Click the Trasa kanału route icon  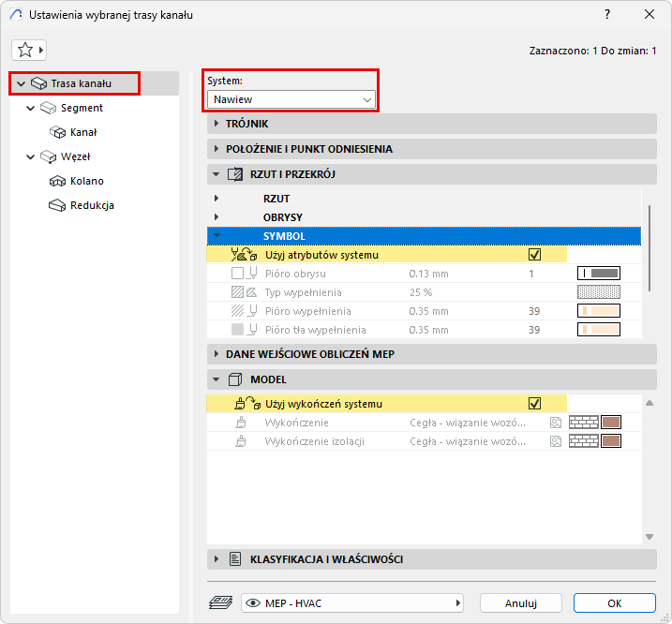pyautogui.click(x=38, y=83)
